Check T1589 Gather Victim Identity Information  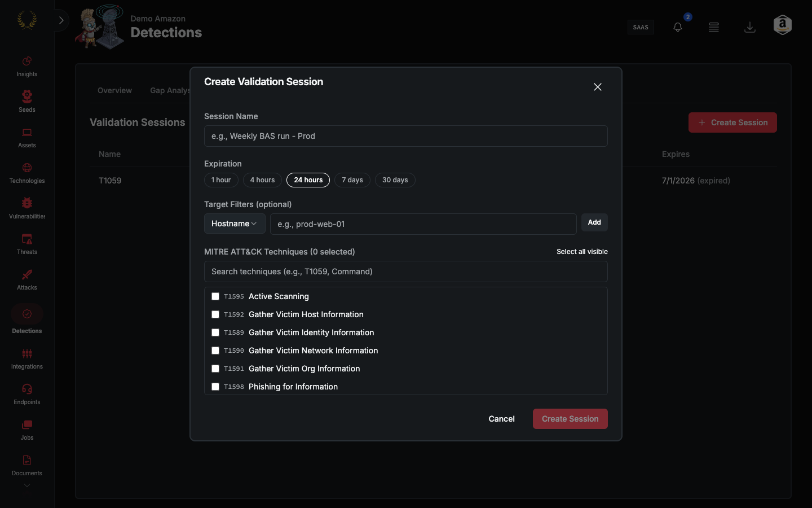215,332
